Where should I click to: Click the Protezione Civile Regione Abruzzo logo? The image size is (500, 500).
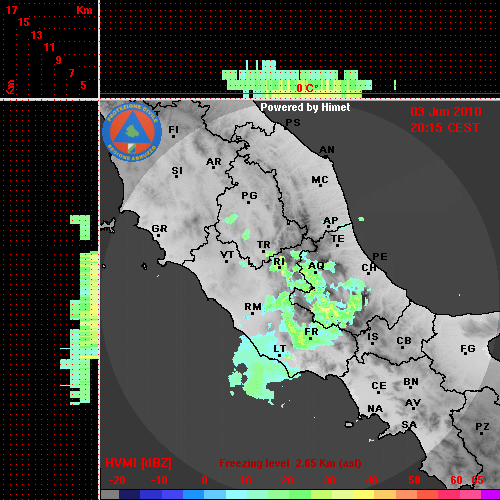tap(132, 132)
